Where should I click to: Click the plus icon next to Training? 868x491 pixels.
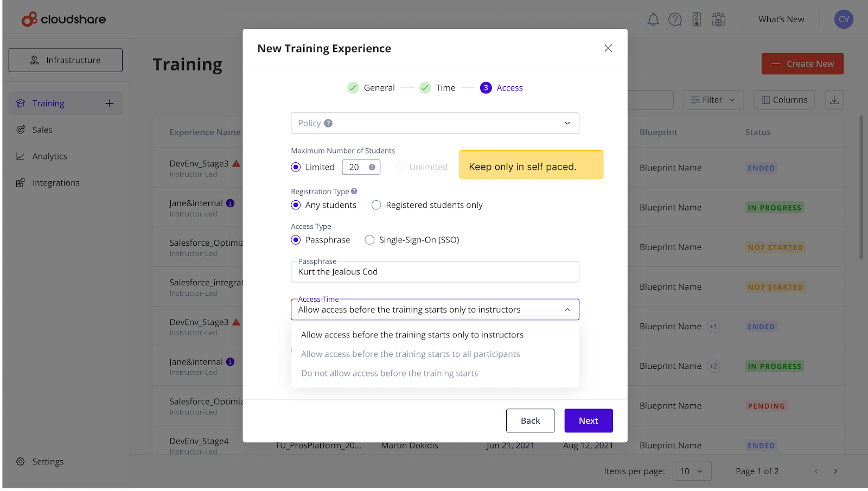(109, 103)
